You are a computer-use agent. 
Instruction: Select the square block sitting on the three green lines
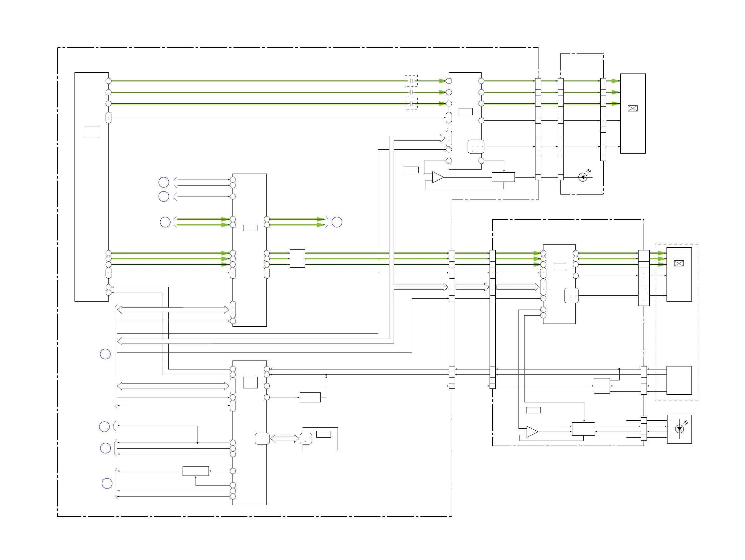(x=297, y=259)
